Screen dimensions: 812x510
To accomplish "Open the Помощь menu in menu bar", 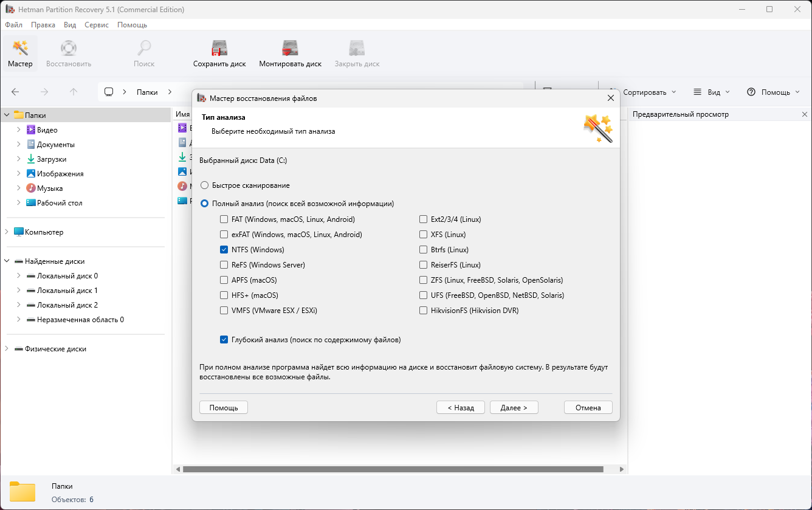I will tap(132, 25).
